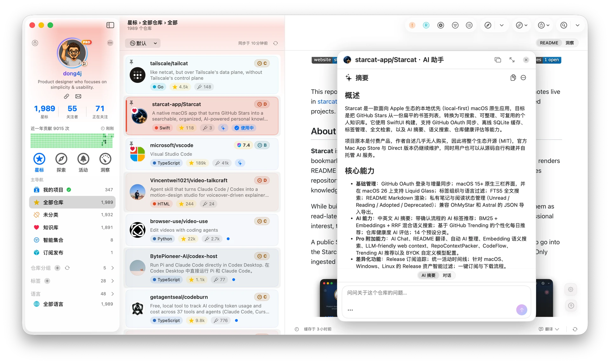This screenshot has width=610, height=364.
Task: Select 知识库 in the sidebar navigation
Action: (72, 228)
